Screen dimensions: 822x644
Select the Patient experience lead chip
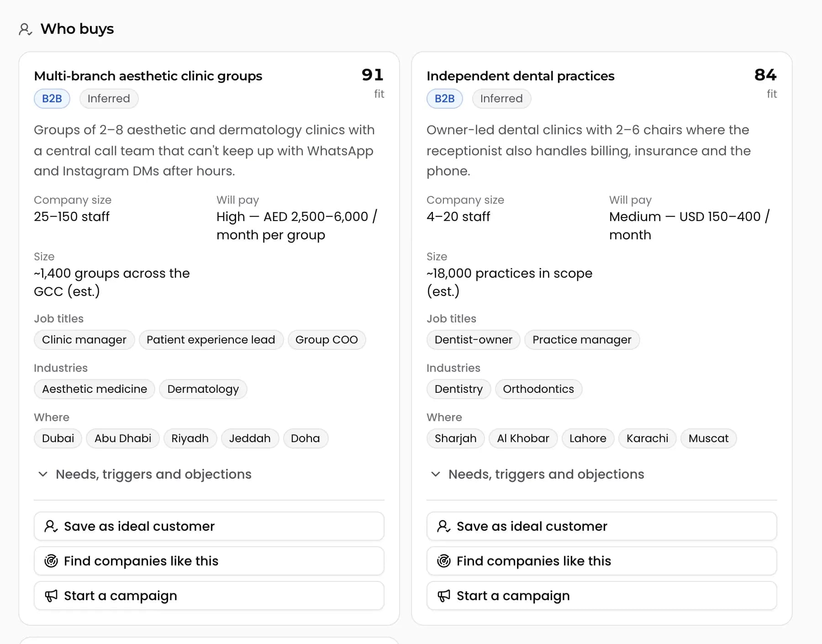[x=211, y=340]
